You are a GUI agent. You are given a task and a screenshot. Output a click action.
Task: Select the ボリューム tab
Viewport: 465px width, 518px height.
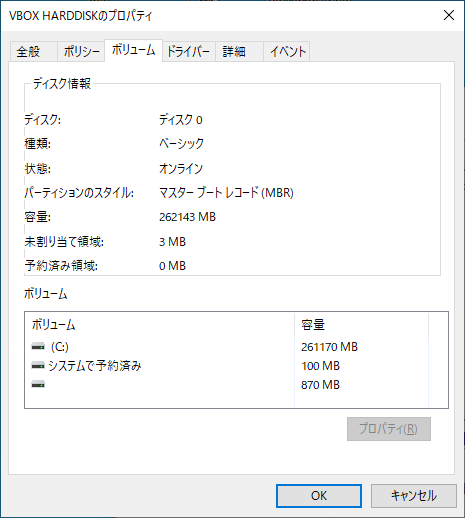point(133,50)
